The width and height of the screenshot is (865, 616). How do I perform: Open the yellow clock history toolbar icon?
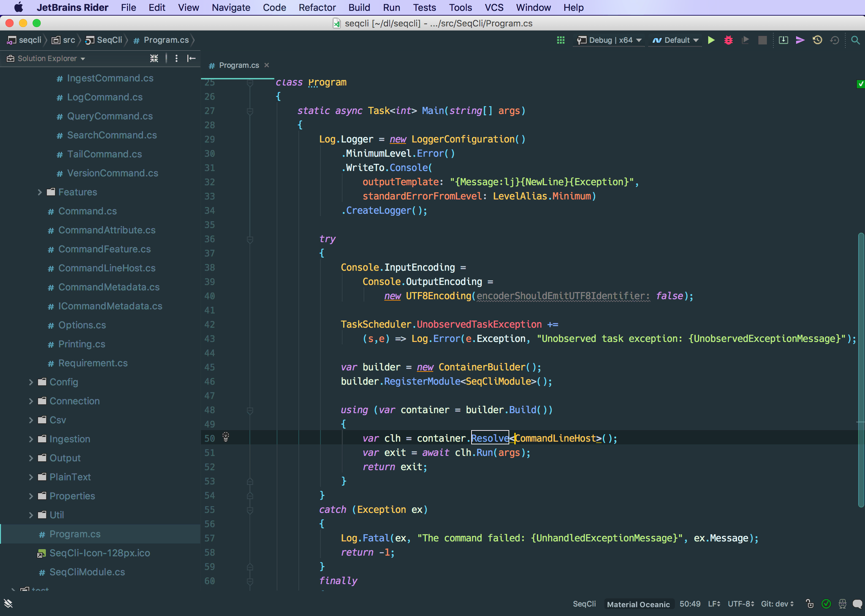(817, 40)
